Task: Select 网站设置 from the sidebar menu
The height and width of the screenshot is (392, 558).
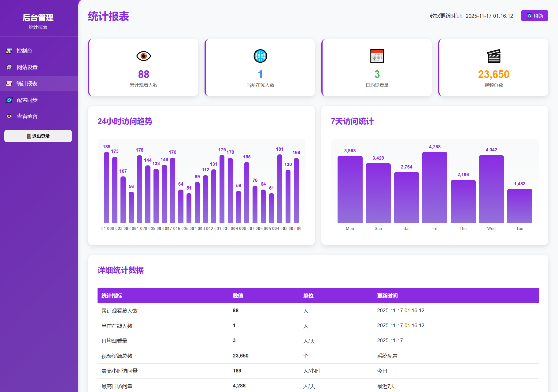Action: [x=27, y=67]
